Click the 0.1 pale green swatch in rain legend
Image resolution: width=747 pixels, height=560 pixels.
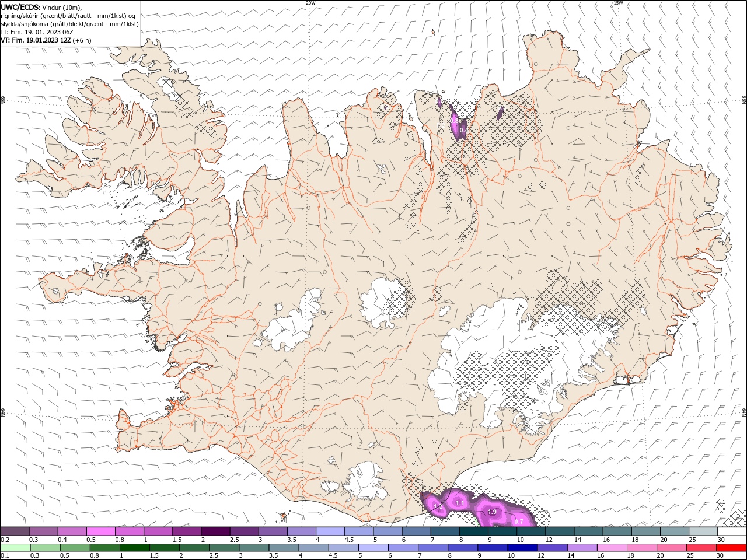tap(15, 548)
